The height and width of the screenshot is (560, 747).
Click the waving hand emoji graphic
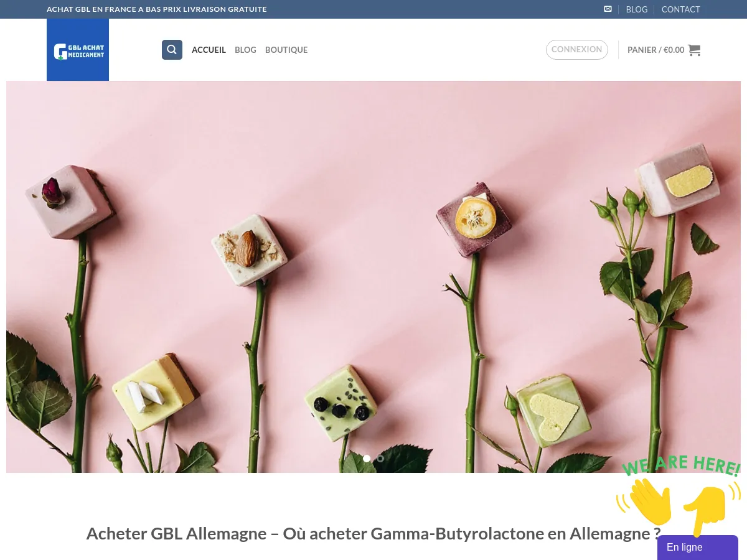point(646,502)
